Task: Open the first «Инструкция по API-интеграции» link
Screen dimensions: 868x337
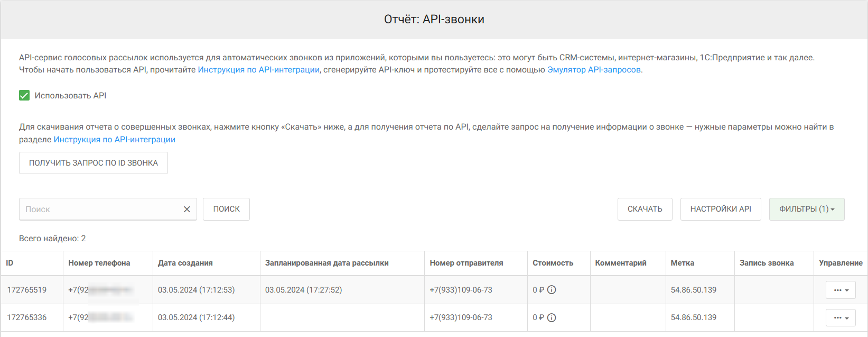Action: click(x=258, y=70)
